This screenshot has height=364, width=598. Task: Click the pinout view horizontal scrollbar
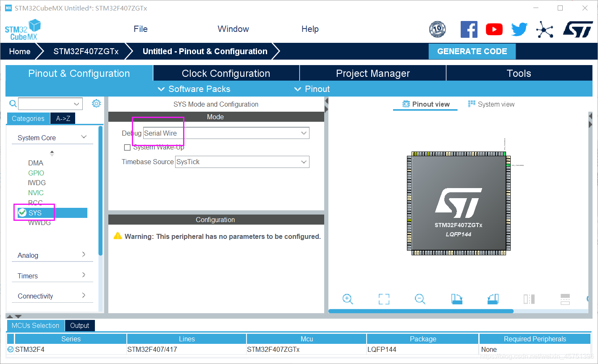pos(421,311)
